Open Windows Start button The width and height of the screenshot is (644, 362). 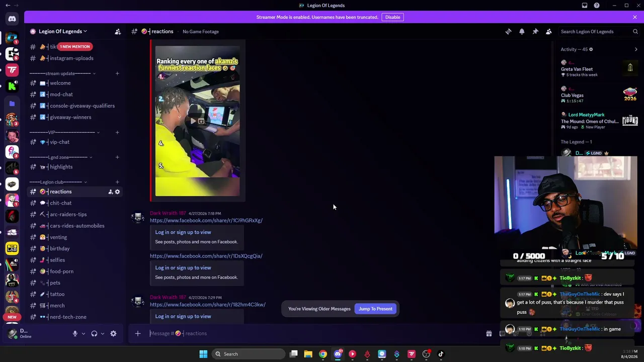point(203,354)
